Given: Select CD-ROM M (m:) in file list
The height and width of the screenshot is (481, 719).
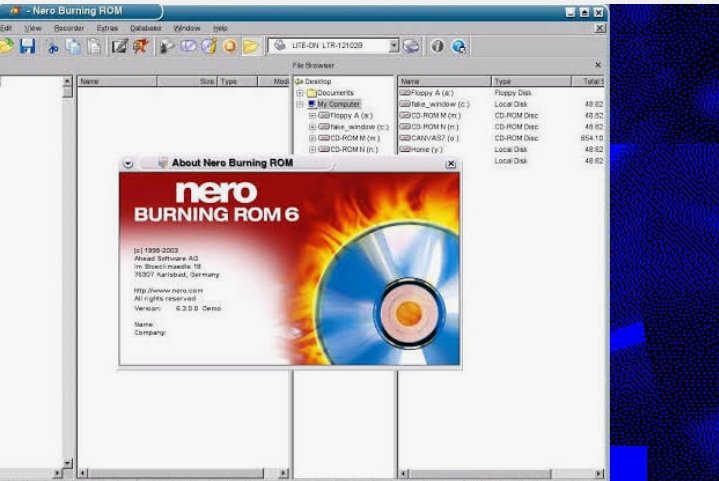Looking at the screenshot, I should [436, 116].
